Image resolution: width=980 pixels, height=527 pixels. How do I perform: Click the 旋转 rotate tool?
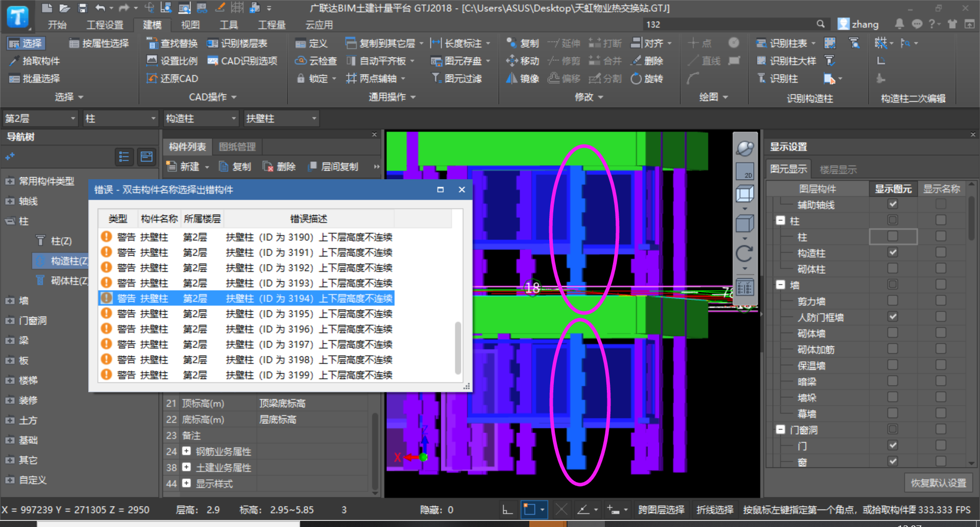pyautogui.click(x=647, y=79)
